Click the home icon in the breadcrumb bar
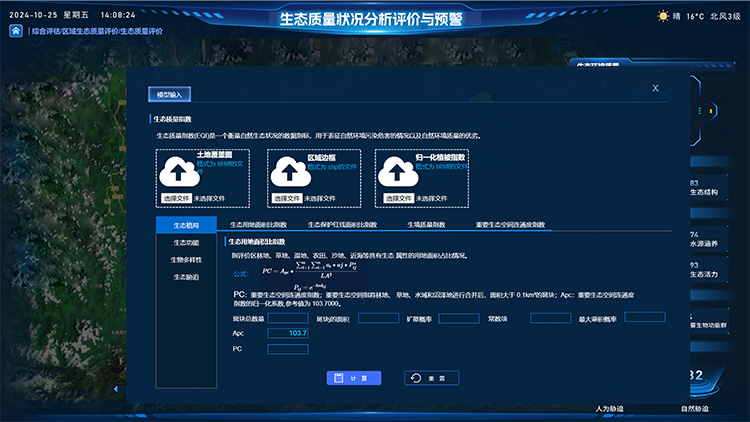 (16, 31)
